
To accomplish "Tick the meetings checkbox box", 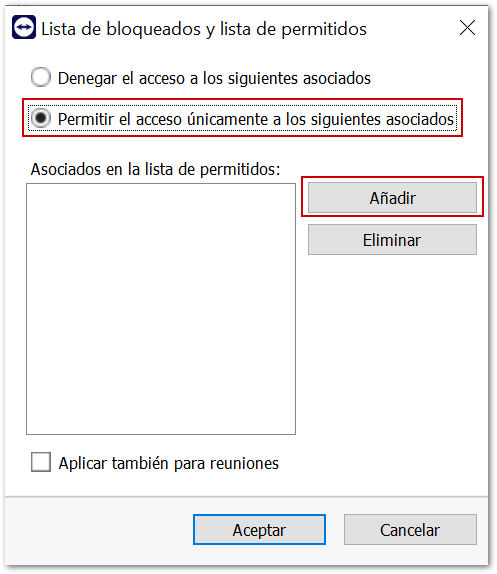I will pyautogui.click(x=41, y=462).
